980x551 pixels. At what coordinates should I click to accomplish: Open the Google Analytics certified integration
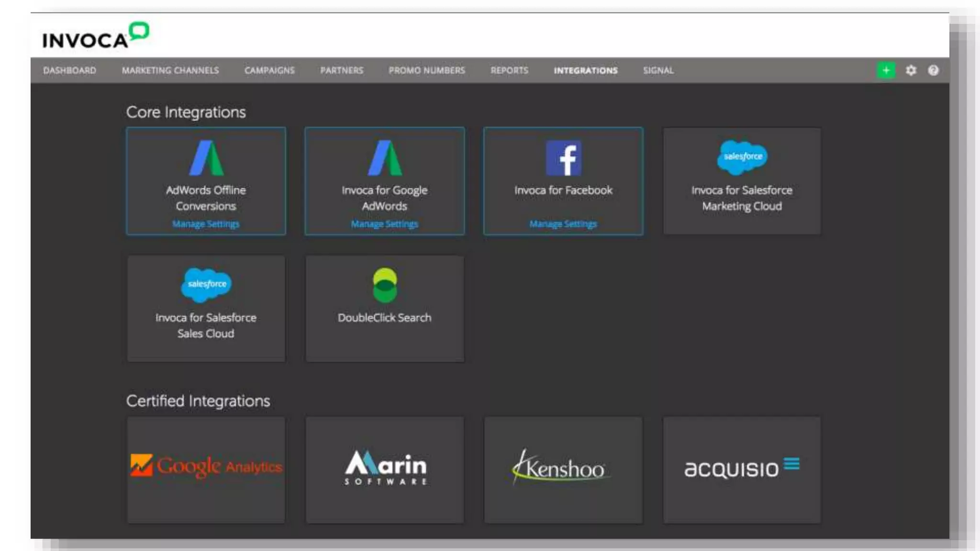[206, 466]
